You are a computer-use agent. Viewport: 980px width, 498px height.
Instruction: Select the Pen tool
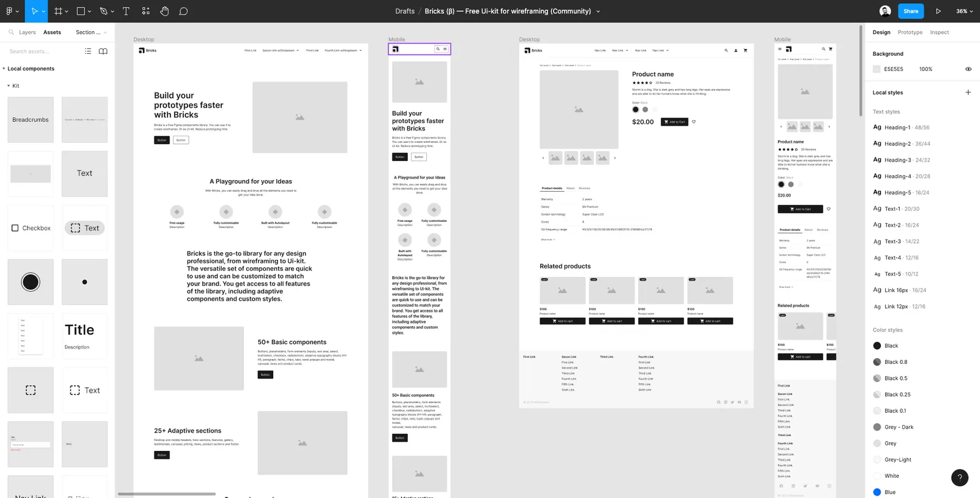pos(104,11)
